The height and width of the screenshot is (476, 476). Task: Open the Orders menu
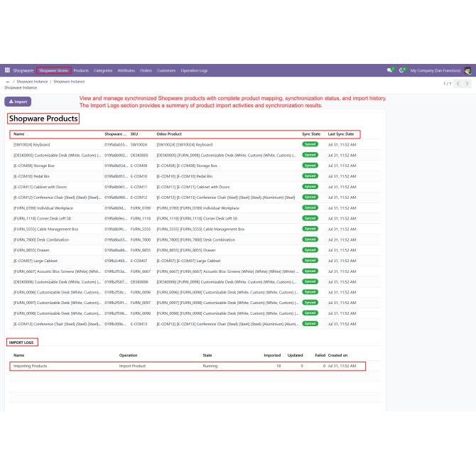(x=146, y=70)
